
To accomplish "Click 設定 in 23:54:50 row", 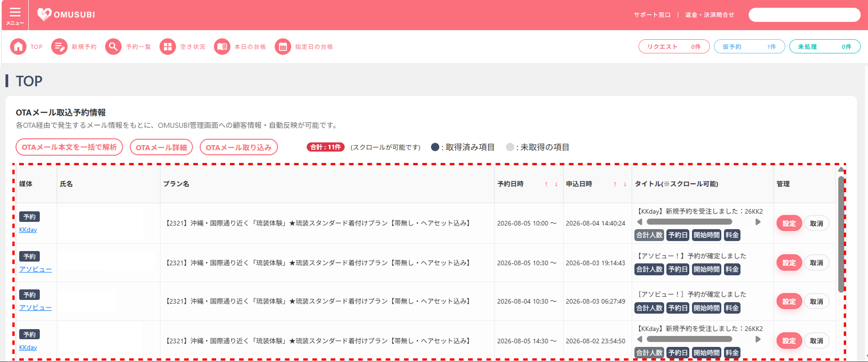I will tap(789, 341).
